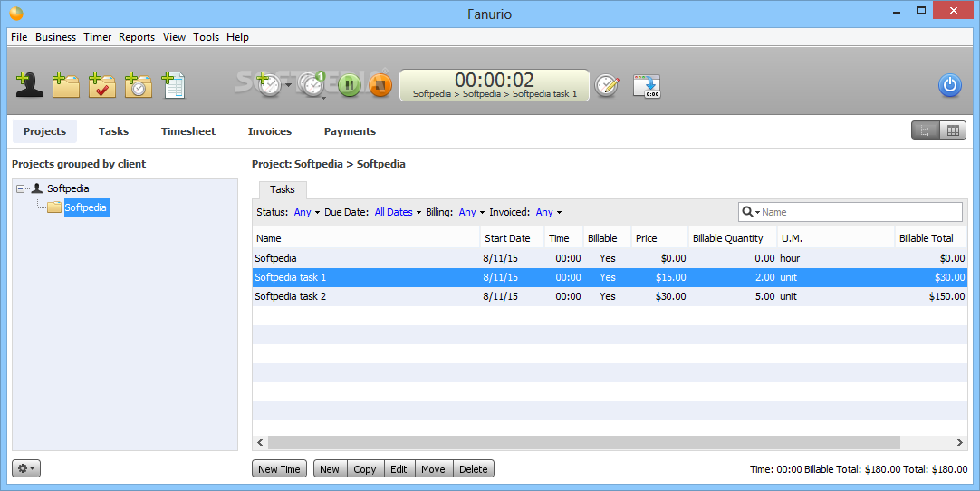Sort by the Billable column header
Screen dimensions: 980x491
pyautogui.click(x=608, y=238)
